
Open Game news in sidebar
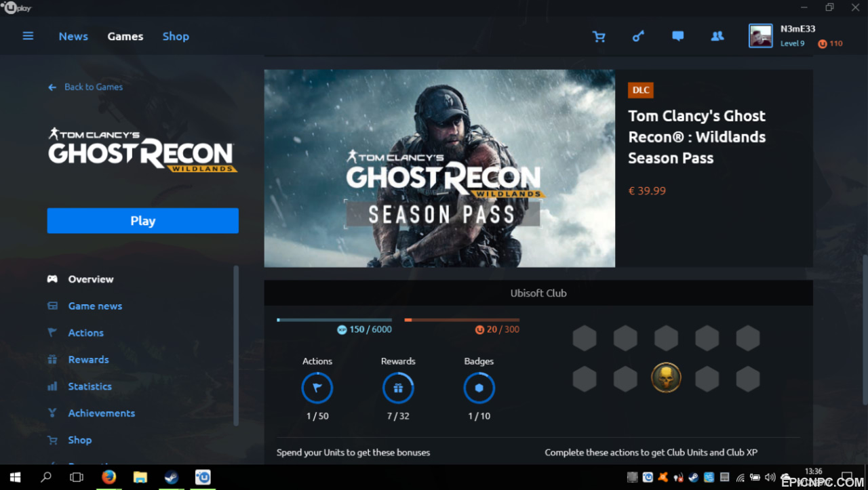95,306
